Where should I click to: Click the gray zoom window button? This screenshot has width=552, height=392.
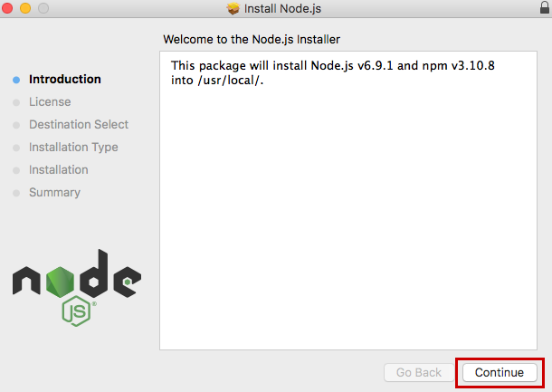(43, 9)
